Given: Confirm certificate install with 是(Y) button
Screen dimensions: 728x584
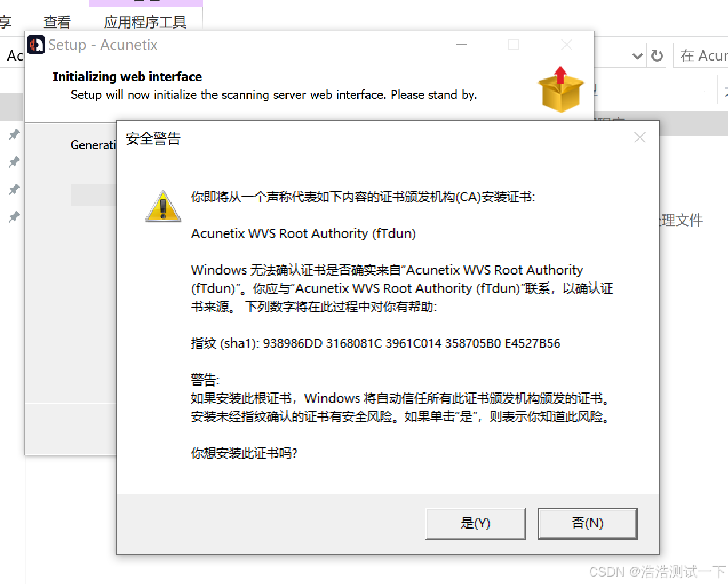Looking at the screenshot, I should 475,523.
